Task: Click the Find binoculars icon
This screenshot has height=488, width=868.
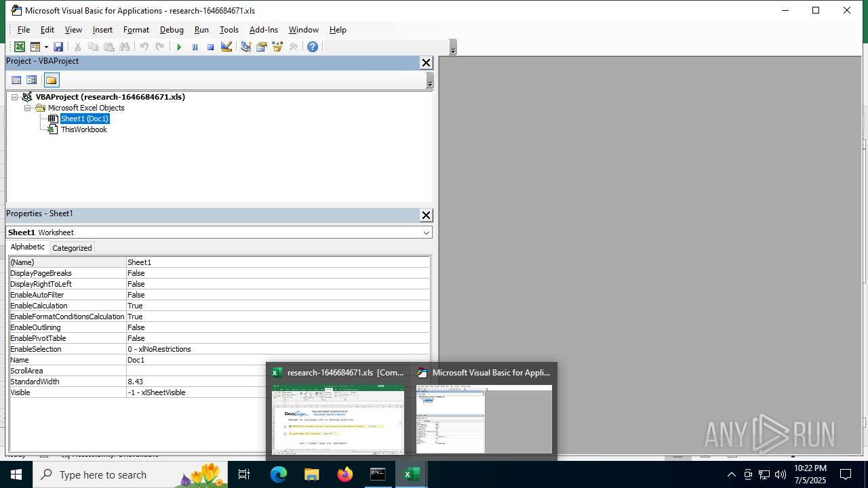Action: point(125,47)
